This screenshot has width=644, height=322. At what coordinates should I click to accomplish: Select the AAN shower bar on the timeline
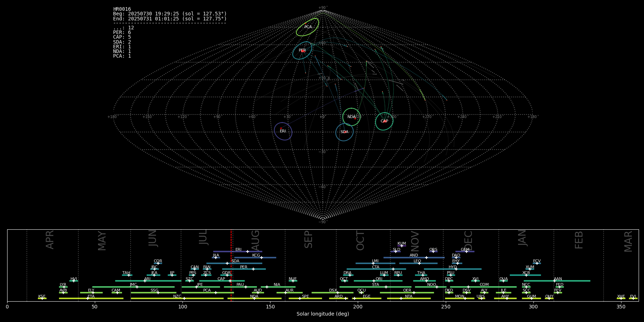(557, 281)
